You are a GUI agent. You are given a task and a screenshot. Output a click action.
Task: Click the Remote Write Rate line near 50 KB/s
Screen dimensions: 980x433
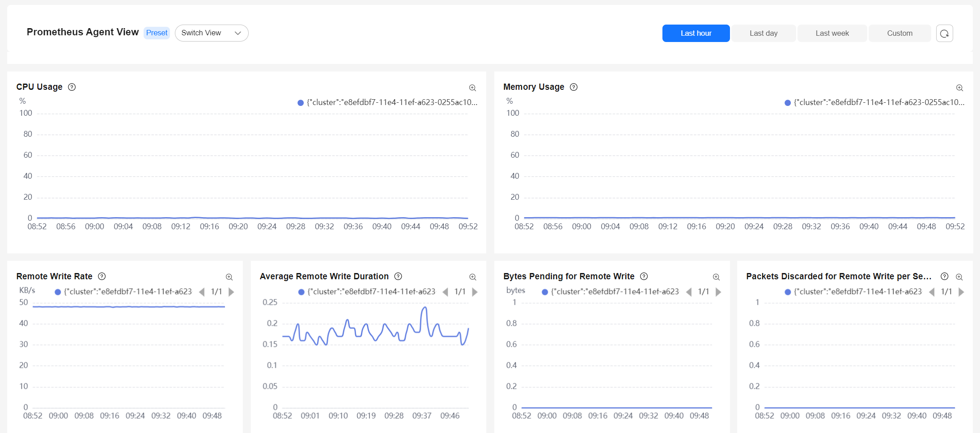tap(129, 307)
